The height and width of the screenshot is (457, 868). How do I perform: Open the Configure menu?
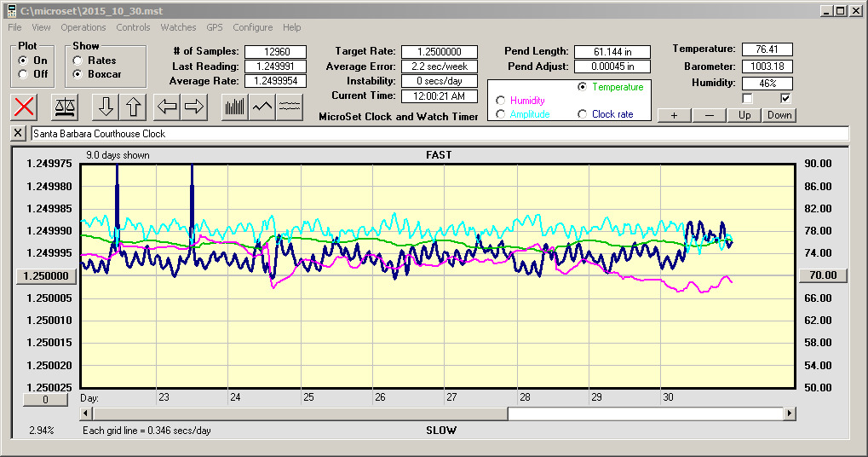pyautogui.click(x=252, y=27)
